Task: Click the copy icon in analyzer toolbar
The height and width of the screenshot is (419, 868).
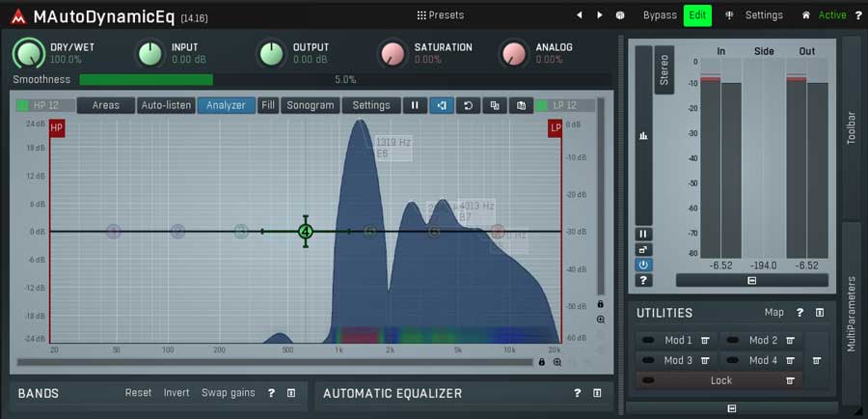Action: (495, 105)
